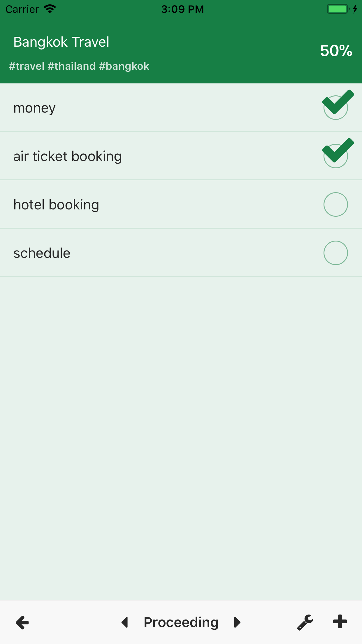This screenshot has height=644, width=362.
Task: Switch to next filter with right triangle
Action: pos(237,622)
